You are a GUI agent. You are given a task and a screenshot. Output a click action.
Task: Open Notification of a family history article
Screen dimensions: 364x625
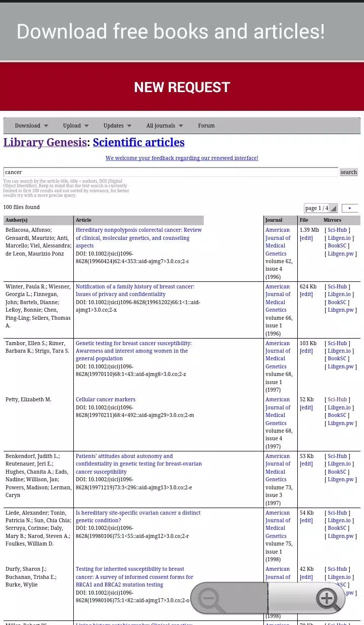point(135,290)
